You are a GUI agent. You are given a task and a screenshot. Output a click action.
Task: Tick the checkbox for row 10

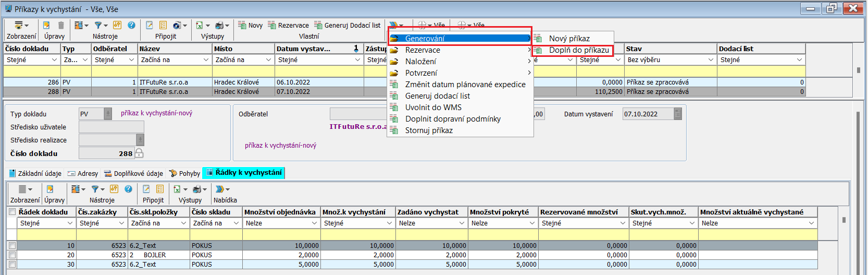click(13, 245)
